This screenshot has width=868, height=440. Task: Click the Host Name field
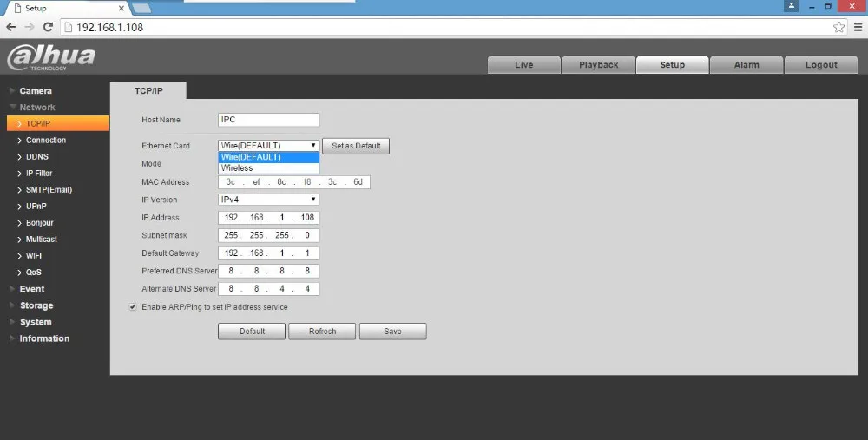click(x=268, y=120)
